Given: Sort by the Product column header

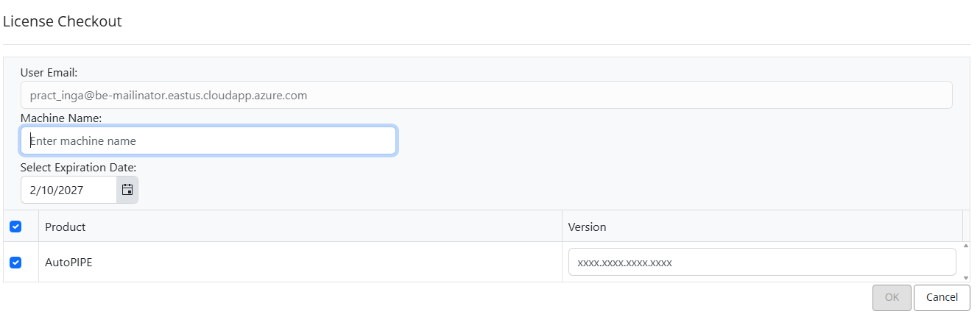Looking at the screenshot, I should click(x=66, y=227).
